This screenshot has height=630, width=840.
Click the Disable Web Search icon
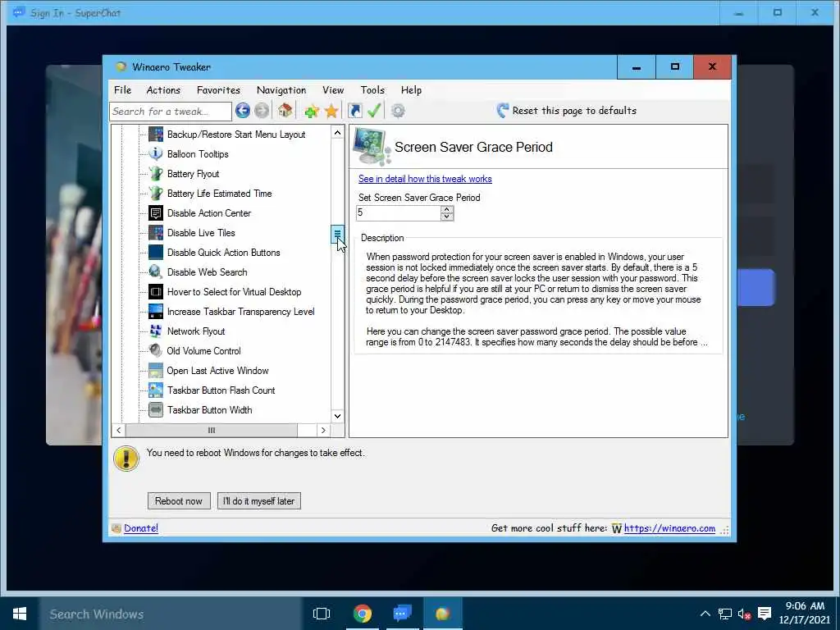(155, 272)
